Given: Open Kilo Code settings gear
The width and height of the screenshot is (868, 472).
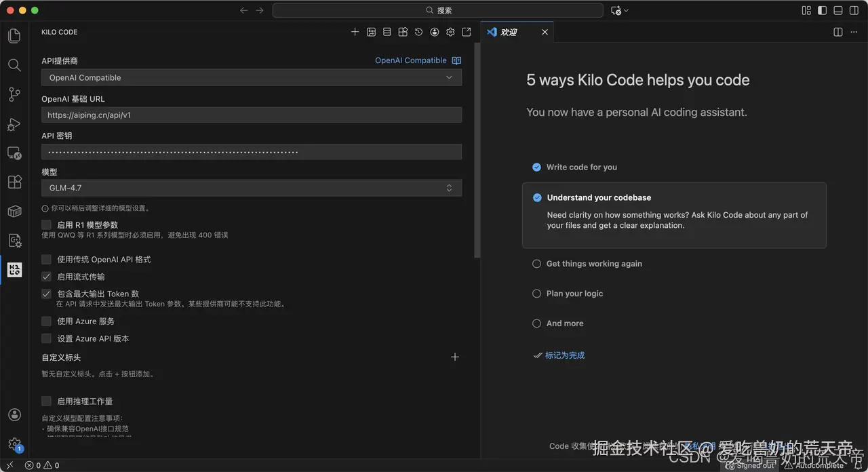Looking at the screenshot, I should 450,32.
